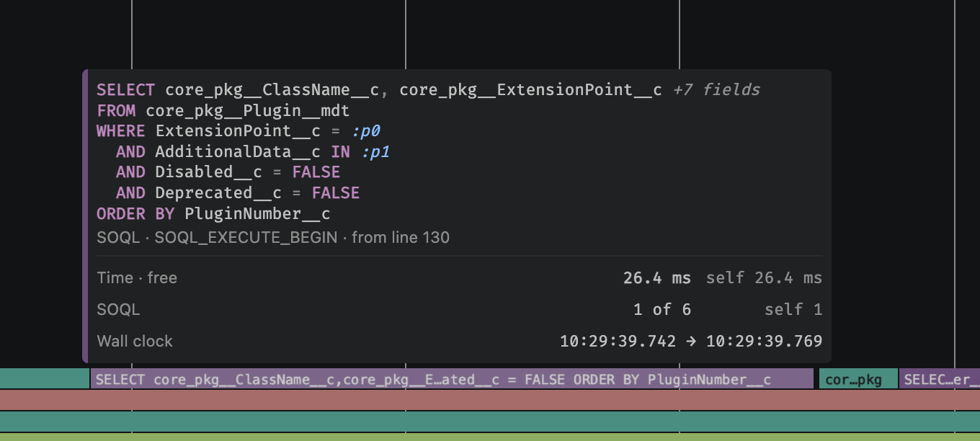Click the self 26.4 ms value
This screenshot has height=441, width=980.
(x=764, y=278)
